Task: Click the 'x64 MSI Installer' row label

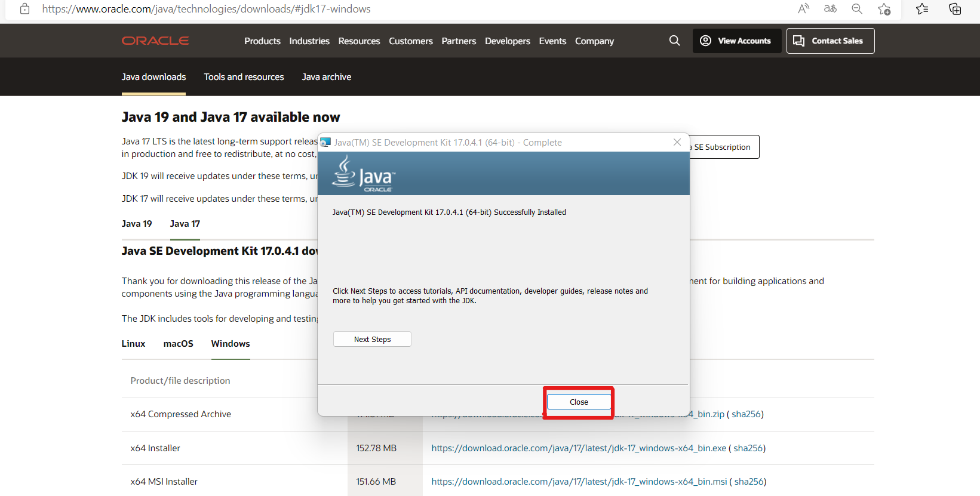Action: coord(164,482)
